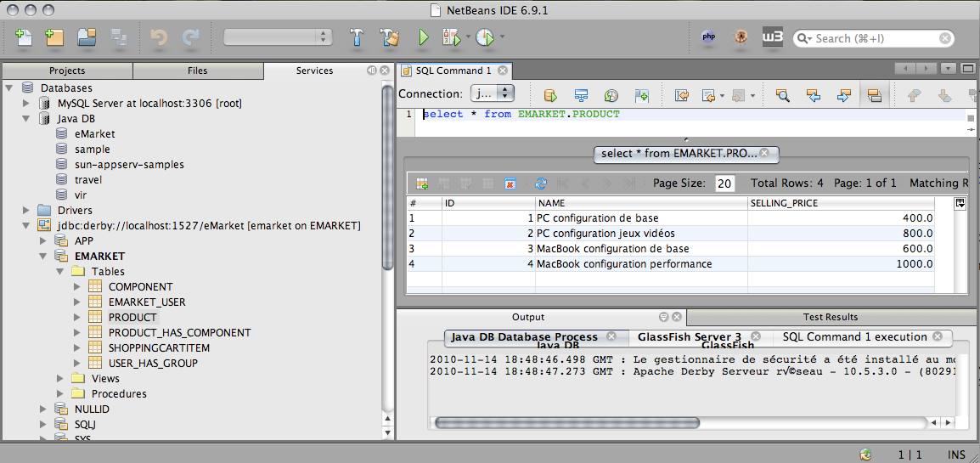
Task: Close the SQL Command 1 editor tab
Action: click(x=502, y=71)
